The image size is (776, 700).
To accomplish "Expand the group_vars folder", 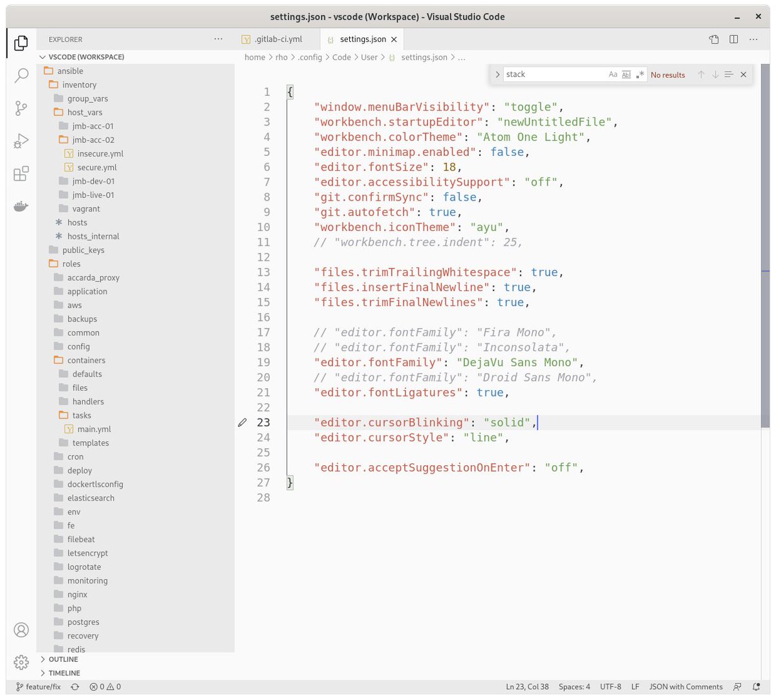I will [136, 98].
